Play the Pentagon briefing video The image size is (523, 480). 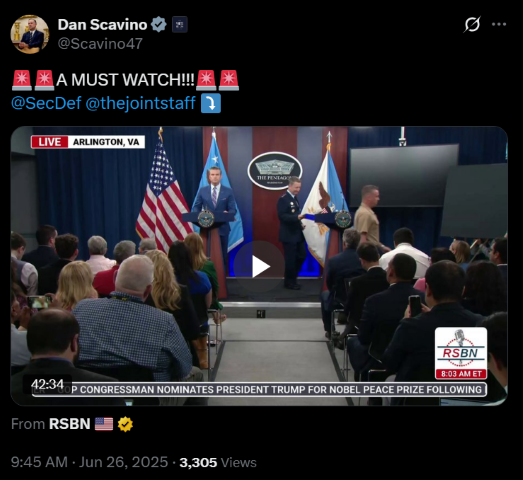(x=259, y=266)
